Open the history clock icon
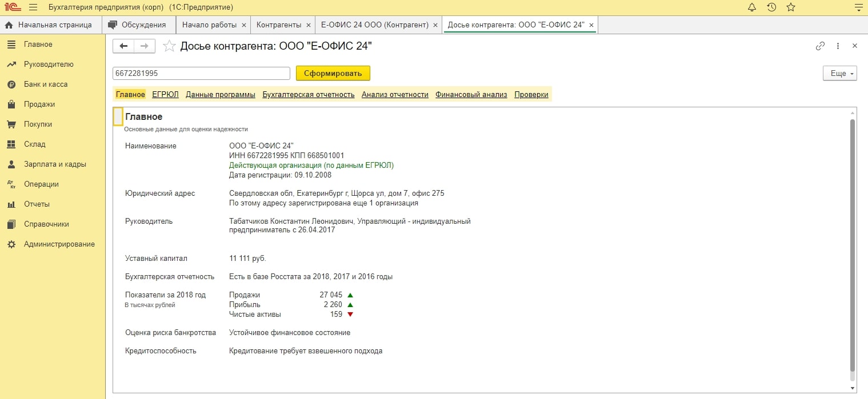 point(771,7)
